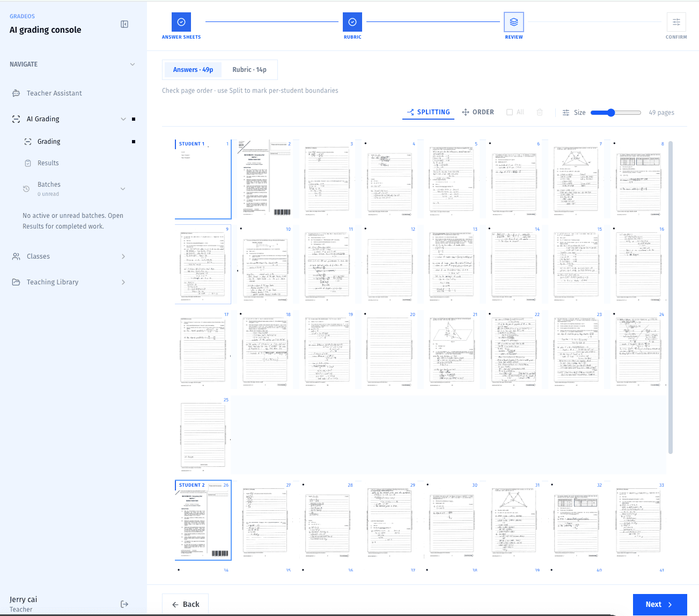The height and width of the screenshot is (616, 699).
Task: Jump to the Confirm step icon
Action: (676, 22)
